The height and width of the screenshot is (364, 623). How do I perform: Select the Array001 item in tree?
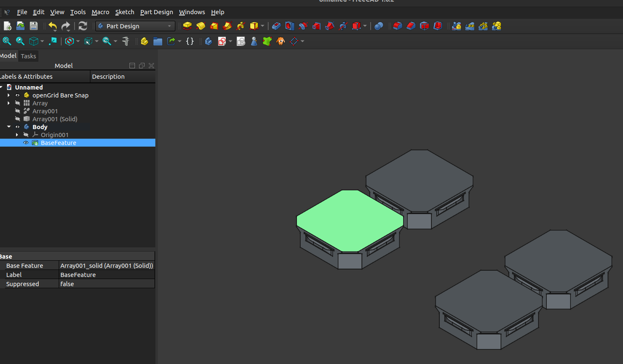click(45, 111)
